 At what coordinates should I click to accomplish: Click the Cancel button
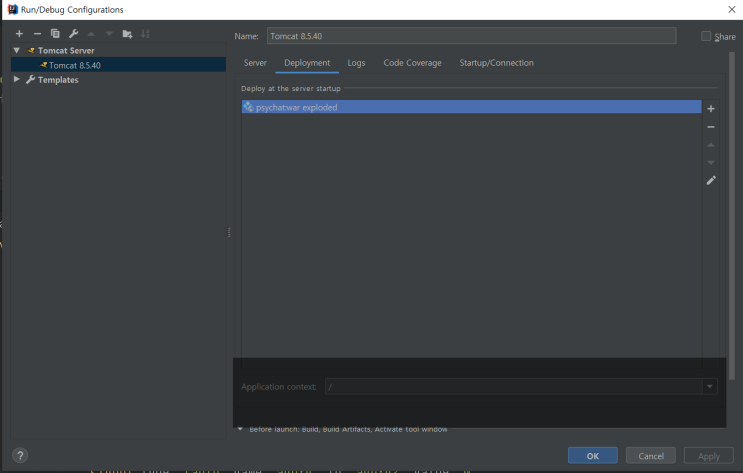point(651,455)
